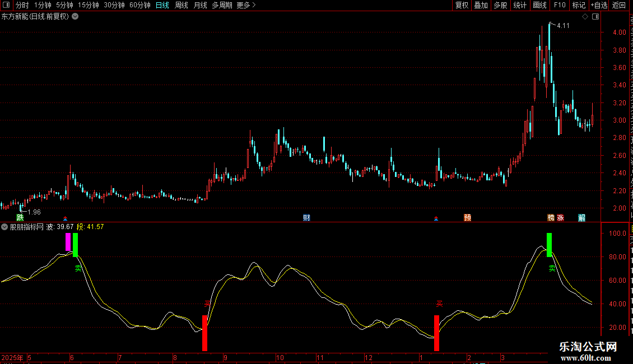Expand the 更多 periods menu
This screenshot has width=633, height=364.
click(x=246, y=5)
